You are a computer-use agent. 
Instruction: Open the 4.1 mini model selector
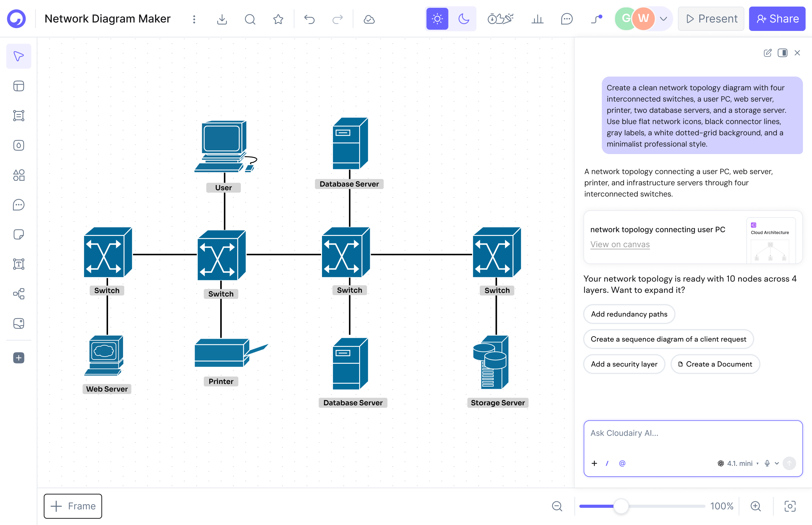[x=738, y=463]
